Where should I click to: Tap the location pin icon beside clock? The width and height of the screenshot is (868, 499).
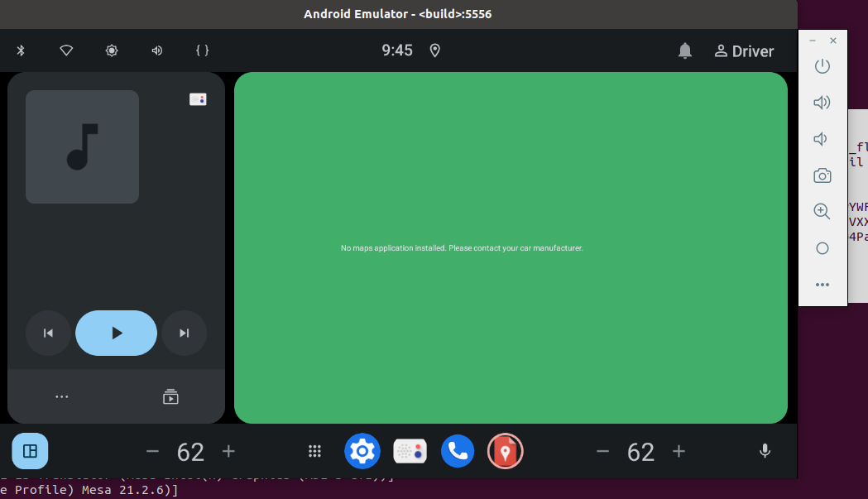tap(435, 50)
